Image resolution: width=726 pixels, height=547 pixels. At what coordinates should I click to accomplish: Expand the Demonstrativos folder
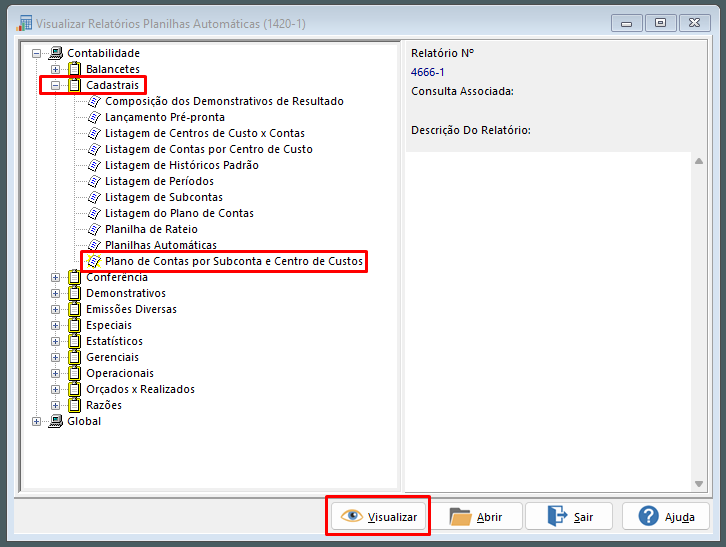[x=55, y=294]
